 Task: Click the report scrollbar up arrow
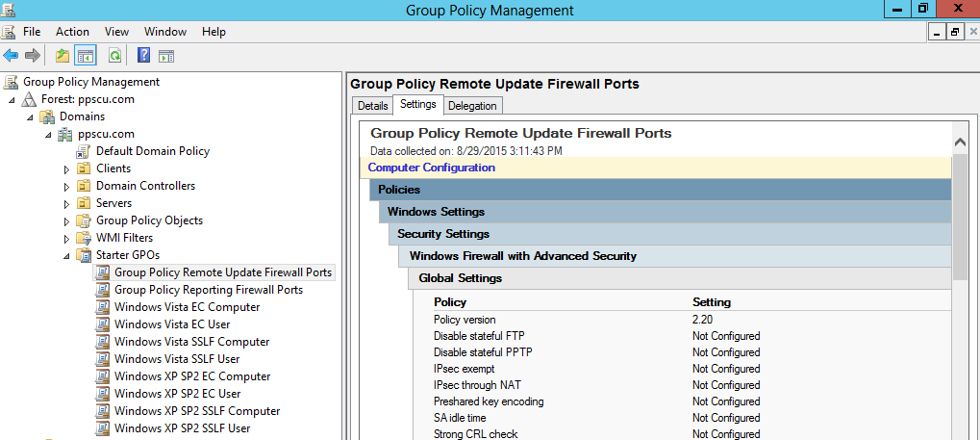pos(960,142)
